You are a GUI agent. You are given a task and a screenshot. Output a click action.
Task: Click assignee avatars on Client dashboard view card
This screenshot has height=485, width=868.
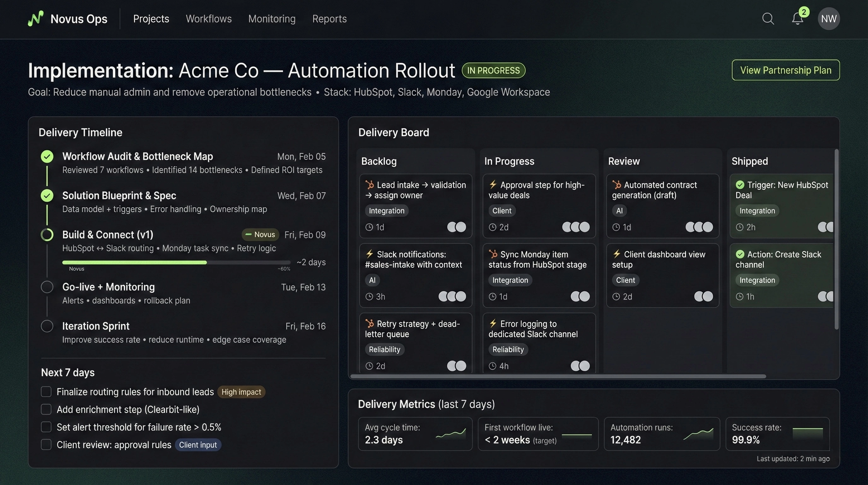703,296
